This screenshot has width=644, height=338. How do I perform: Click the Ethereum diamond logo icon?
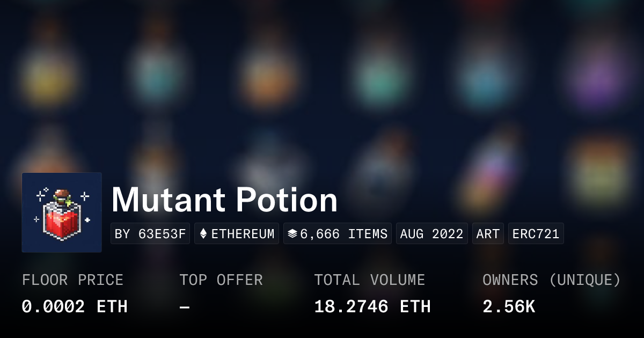(203, 234)
